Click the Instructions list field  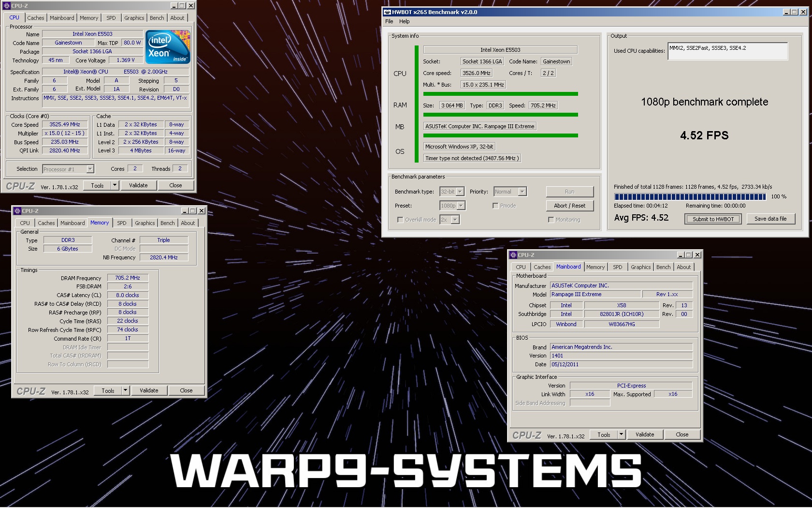(x=116, y=101)
